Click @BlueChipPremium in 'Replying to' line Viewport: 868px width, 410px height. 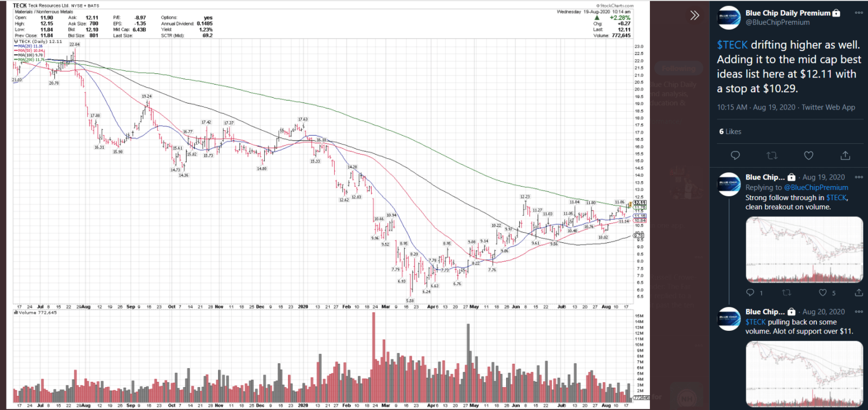[x=816, y=187]
